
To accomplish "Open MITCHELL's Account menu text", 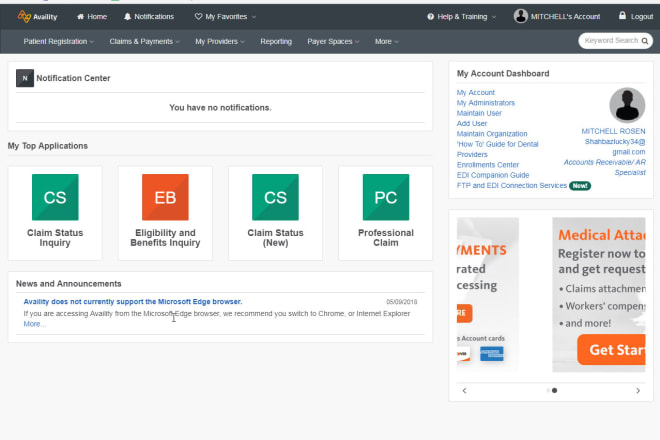I will click(565, 16).
